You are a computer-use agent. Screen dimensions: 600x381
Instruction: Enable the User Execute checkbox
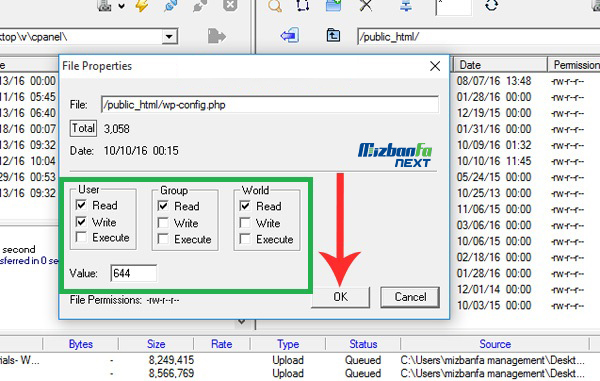click(x=81, y=237)
